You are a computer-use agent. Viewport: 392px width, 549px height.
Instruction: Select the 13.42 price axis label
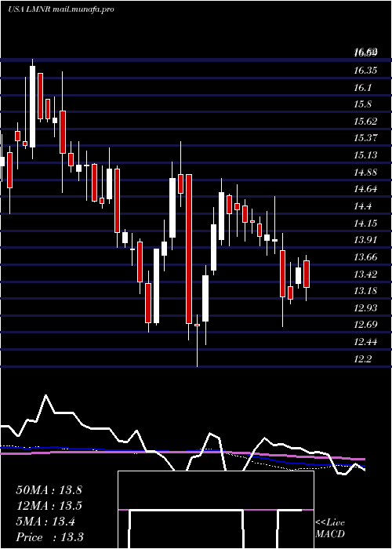pyautogui.click(x=366, y=274)
